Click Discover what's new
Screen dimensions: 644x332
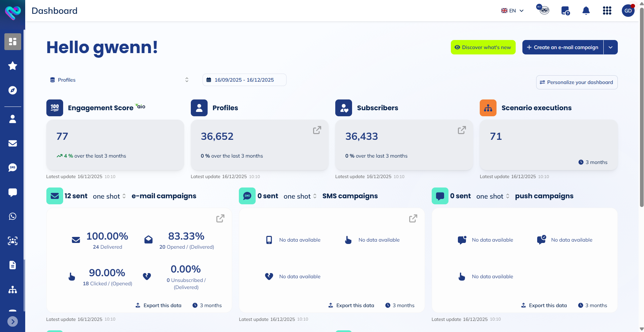click(483, 47)
